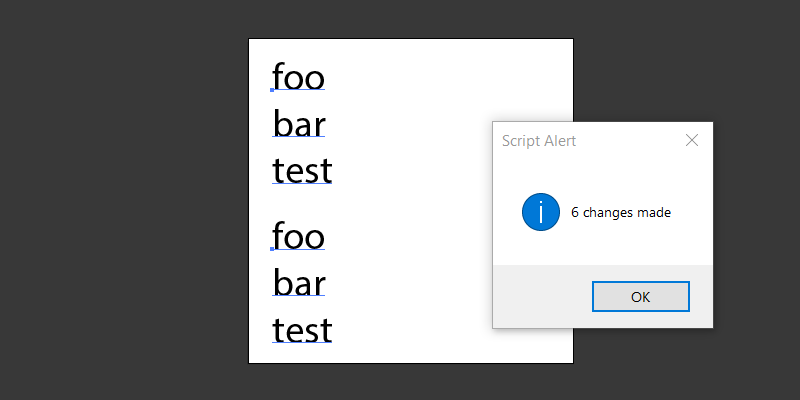Click the blue marker beside second 'foo'
The image size is (800, 400).
(272, 249)
